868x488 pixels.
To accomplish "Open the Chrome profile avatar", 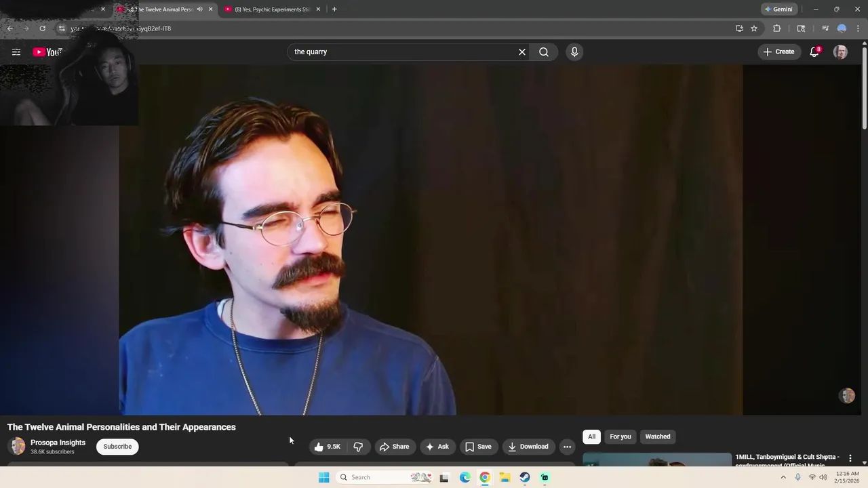I will coord(842,28).
